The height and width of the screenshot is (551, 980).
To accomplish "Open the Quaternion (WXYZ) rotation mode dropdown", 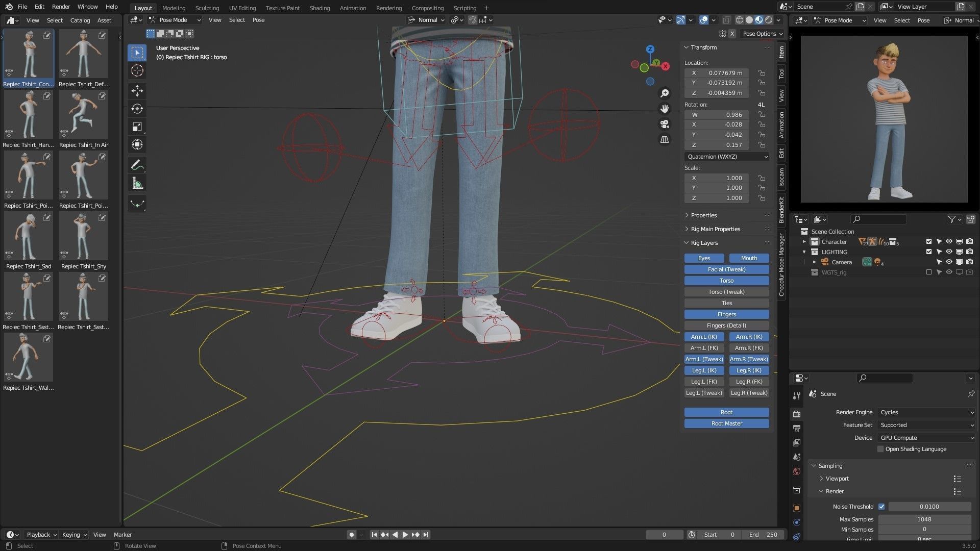I will [726, 157].
